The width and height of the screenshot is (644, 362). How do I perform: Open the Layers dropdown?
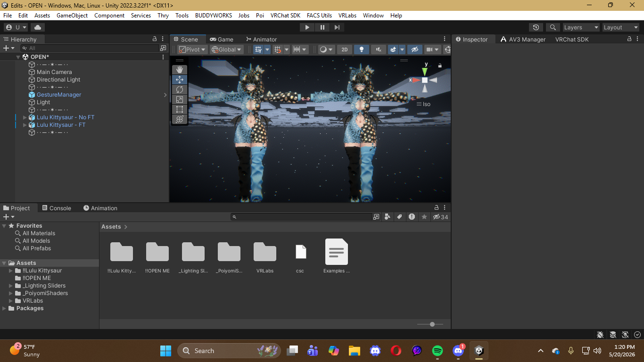pyautogui.click(x=580, y=27)
